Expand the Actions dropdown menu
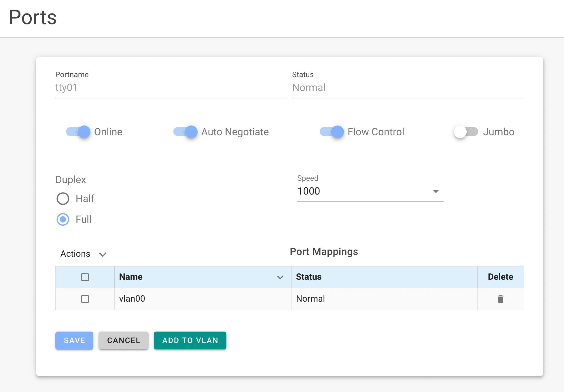The width and height of the screenshot is (564, 392). 84,254
